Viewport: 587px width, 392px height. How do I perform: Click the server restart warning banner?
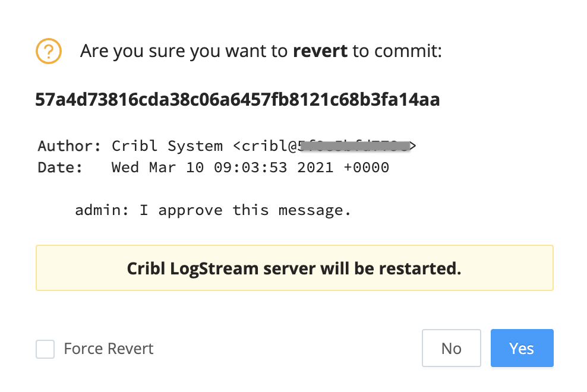click(x=294, y=268)
